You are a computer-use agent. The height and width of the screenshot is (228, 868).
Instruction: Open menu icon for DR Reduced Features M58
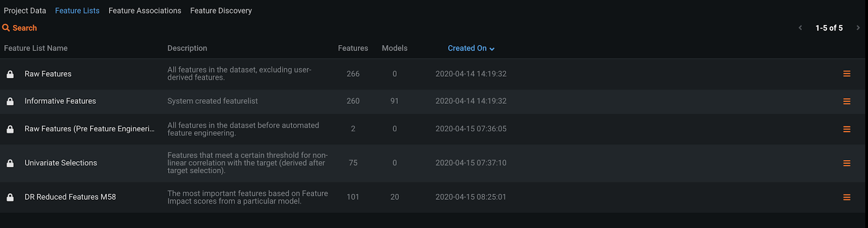(846, 198)
